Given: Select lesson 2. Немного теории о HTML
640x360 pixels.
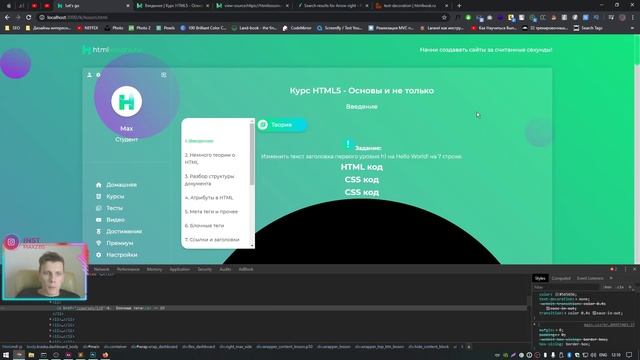Looking at the screenshot, I should click(x=210, y=158).
